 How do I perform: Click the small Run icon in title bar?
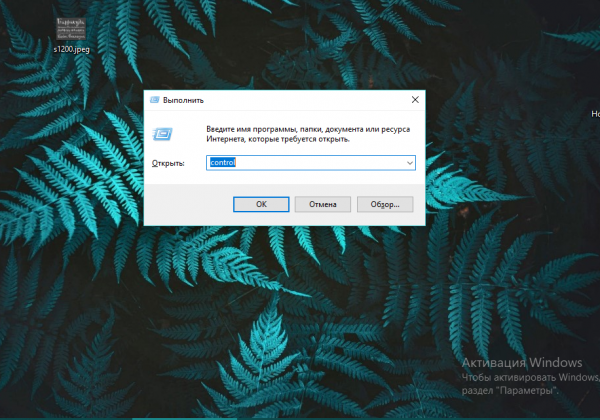click(x=155, y=100)
